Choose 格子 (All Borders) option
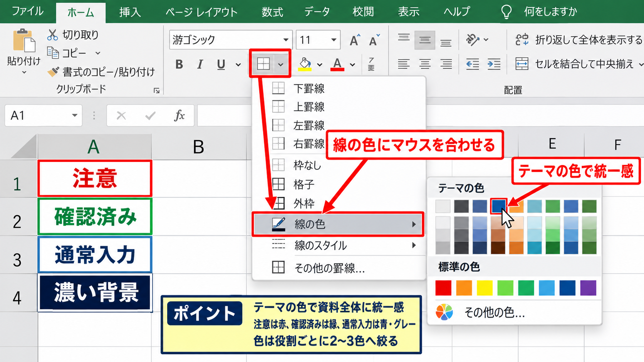The width and height of the screenshot is (644, 362). [x=339, y=184]
